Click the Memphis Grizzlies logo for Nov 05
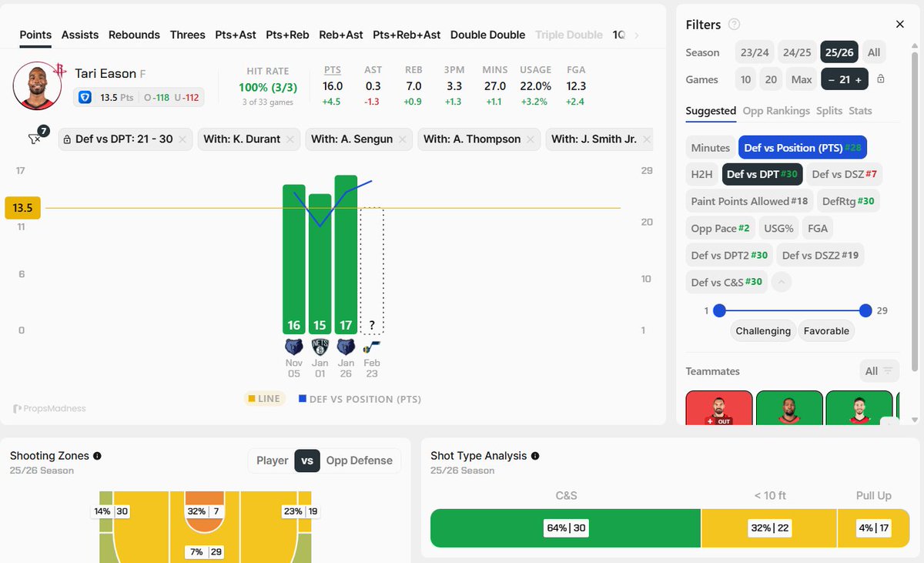 (x=294, y=347)
